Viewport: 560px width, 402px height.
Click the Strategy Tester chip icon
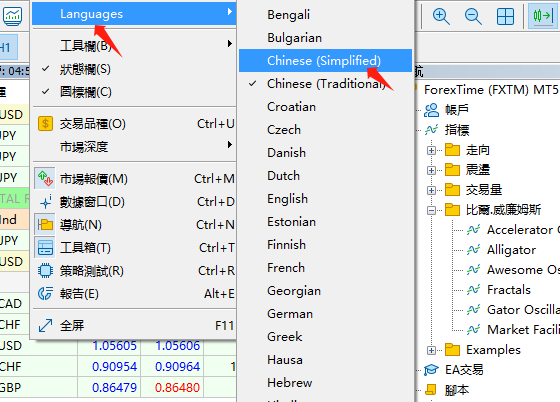pos(45,271)
